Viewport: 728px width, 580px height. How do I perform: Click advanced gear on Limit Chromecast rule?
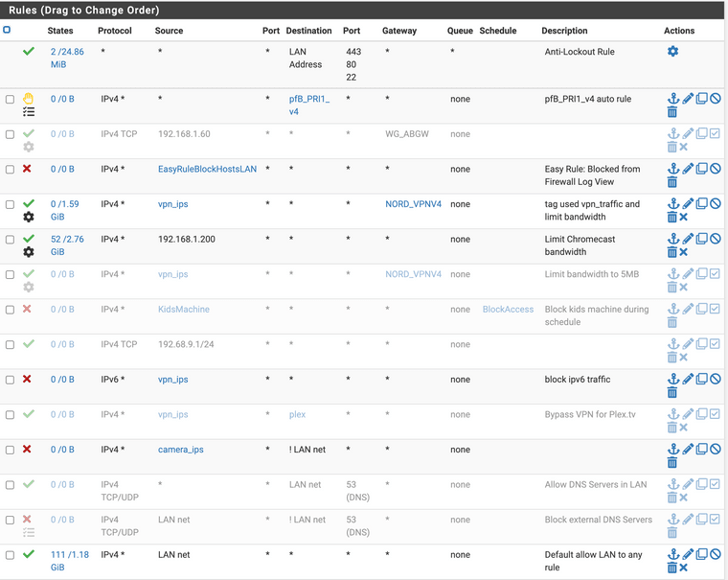(29, 252)
